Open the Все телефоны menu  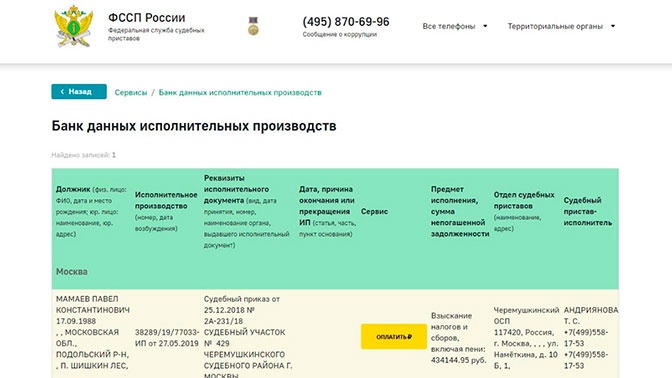click(455, 26)
